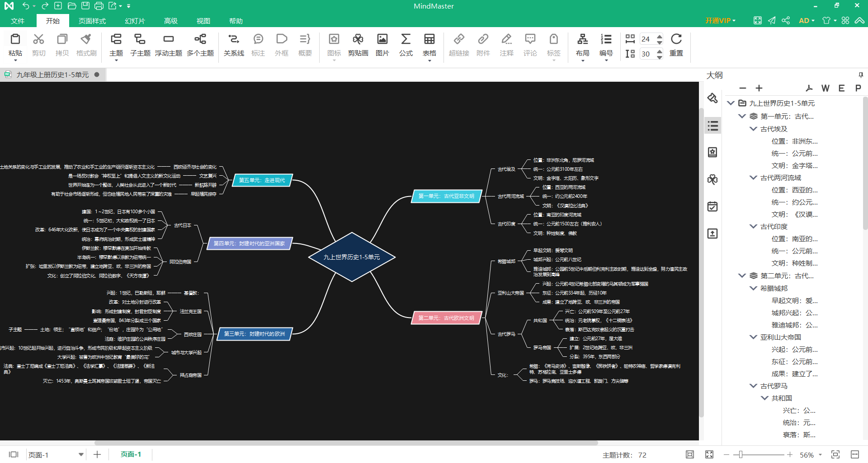Pin the outline (大纲) panel
Viewport: 868px width, 463px height.
coord(861,75)
